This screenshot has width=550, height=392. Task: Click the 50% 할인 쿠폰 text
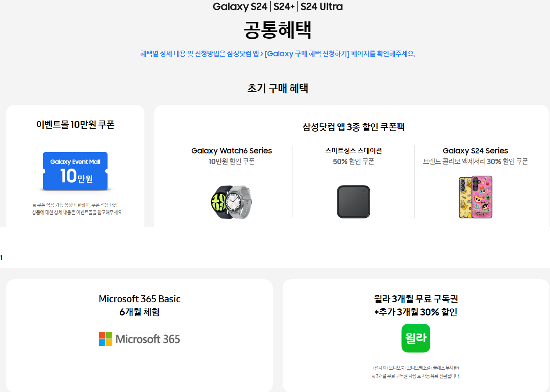pos(353,162)
